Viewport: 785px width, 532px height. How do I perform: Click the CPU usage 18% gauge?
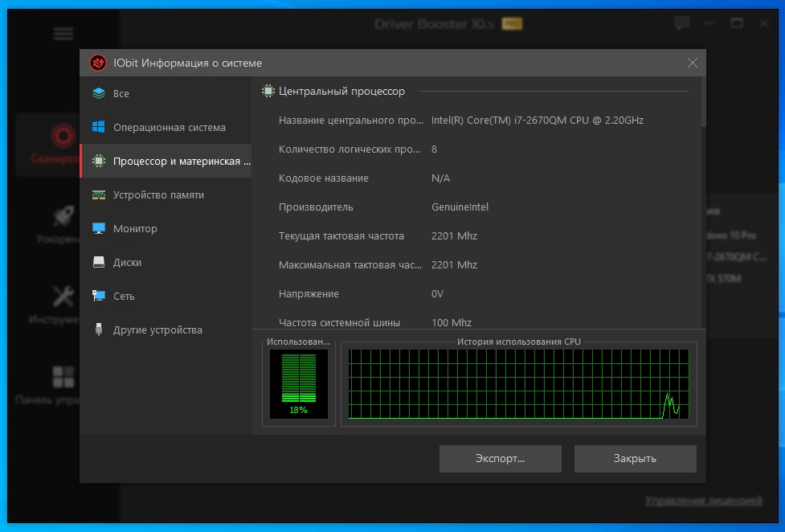coord(299,383)
